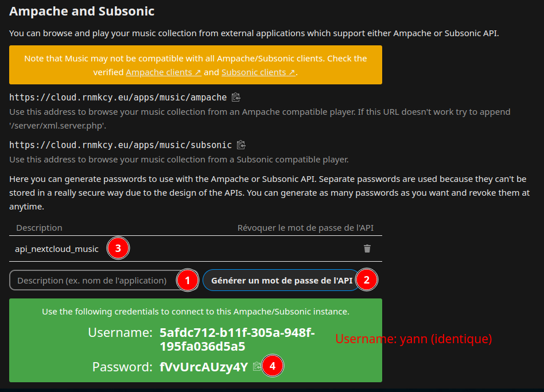Copy the generated password with the clipboard icon

257,366
